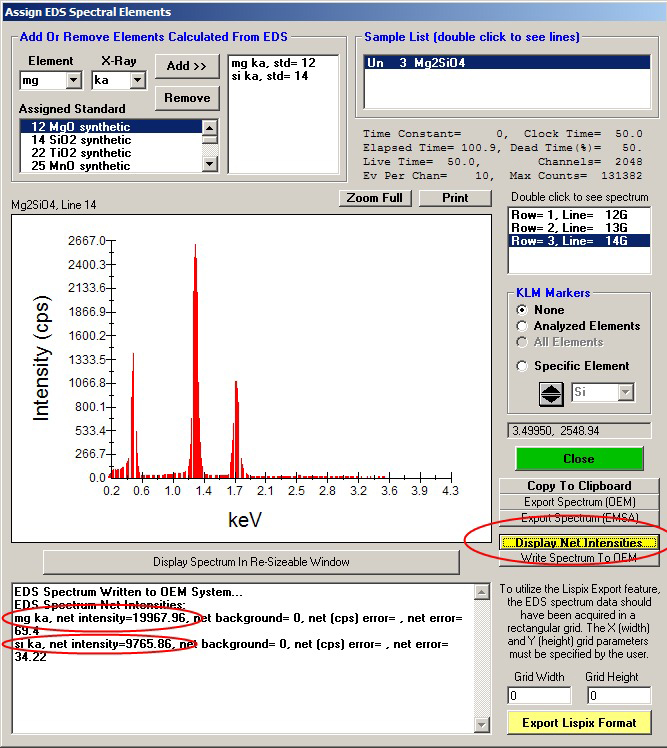Select 14 SiO2 synthetic standard

tap(108, 140)
